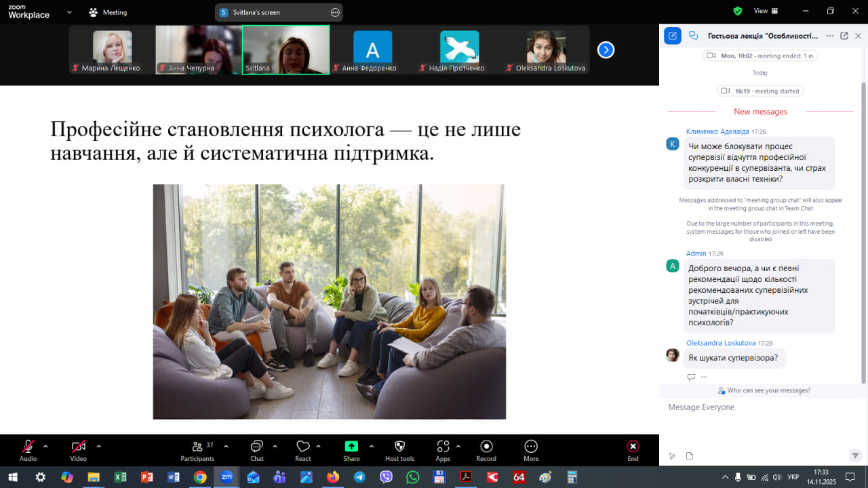Toggle the Chat panel from the toolbar
Image resolution: width=868 pixels, height=488 pixels.
[257, 449]
